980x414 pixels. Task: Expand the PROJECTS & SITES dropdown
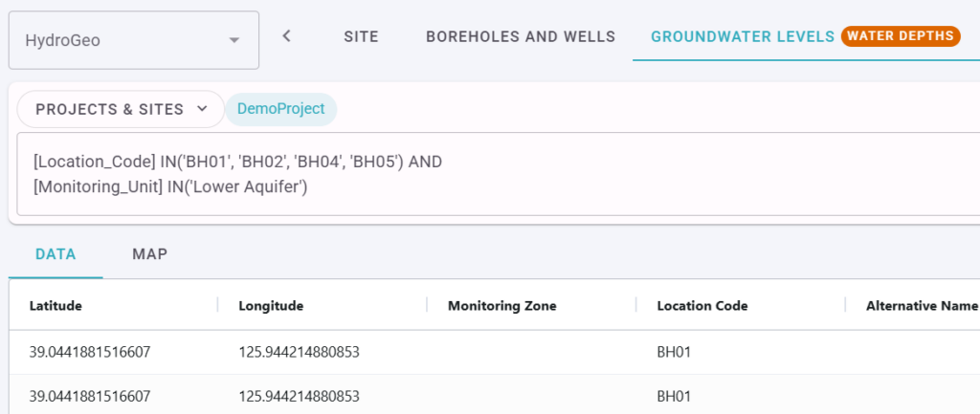122,109
